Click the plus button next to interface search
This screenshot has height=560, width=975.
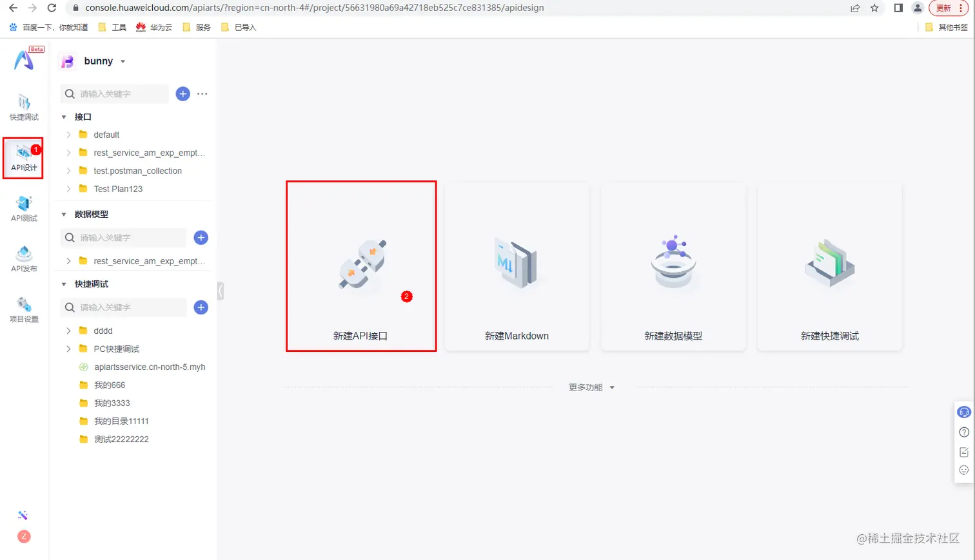click(x=183, y=94)
